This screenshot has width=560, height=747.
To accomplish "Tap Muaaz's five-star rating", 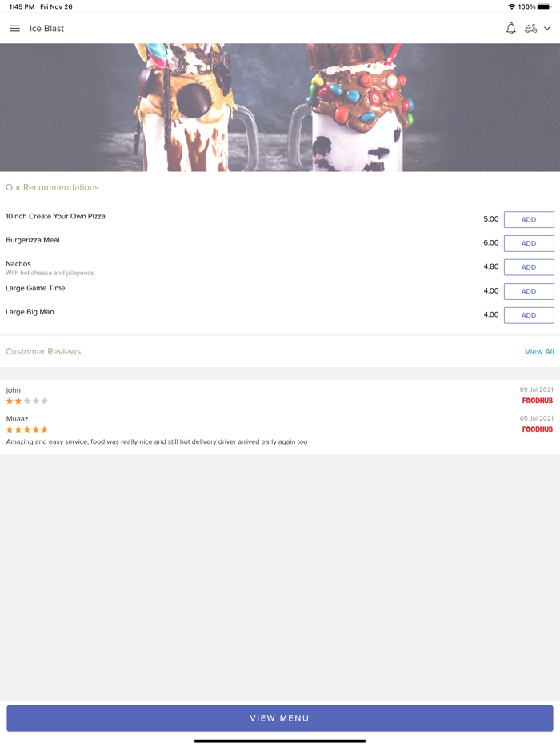I will click(x=26, y=429).
